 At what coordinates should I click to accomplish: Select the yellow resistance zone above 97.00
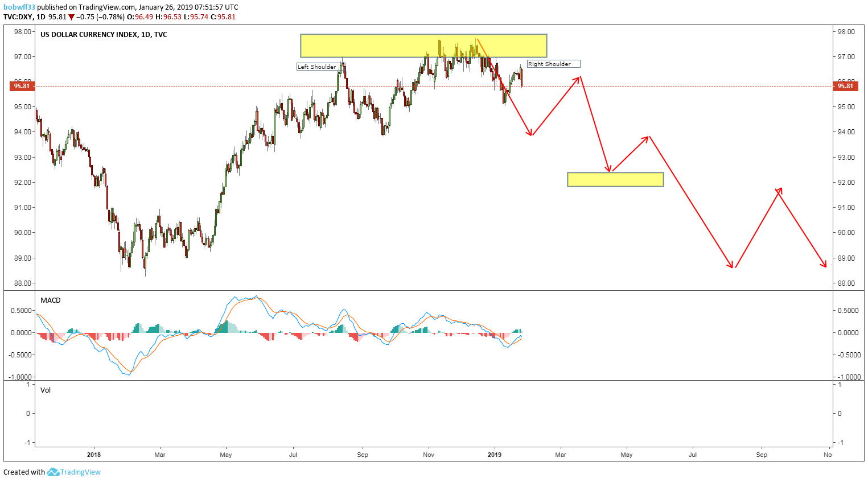423,46
